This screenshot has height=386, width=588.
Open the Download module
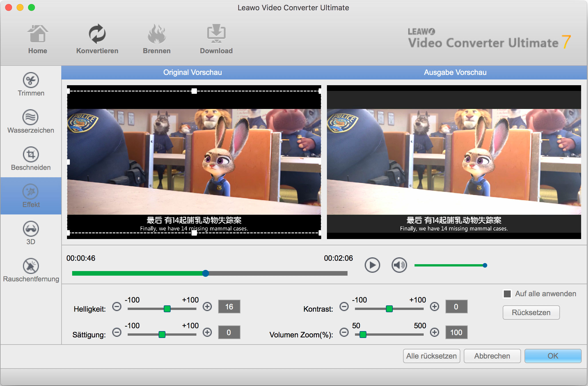click(x=216, y=39)
